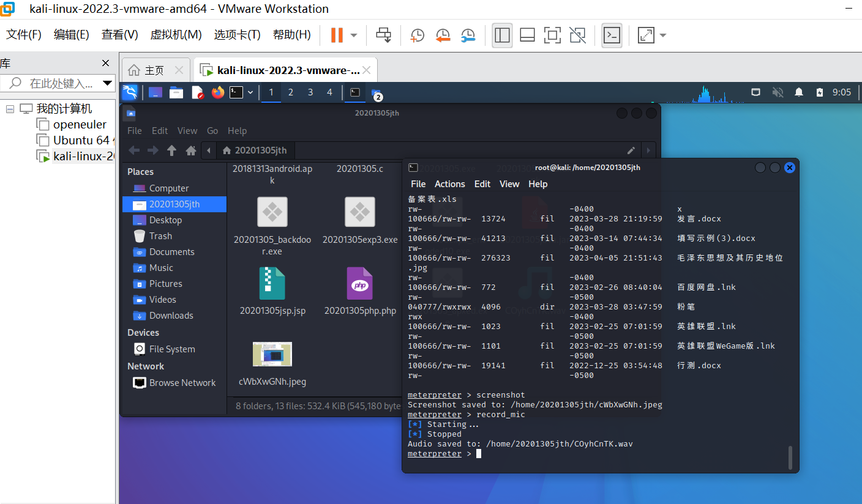The width and height of the screenshot is (862, 504).
Task: Open Desktop in the Places sidebar
Action: click(165, 220)
